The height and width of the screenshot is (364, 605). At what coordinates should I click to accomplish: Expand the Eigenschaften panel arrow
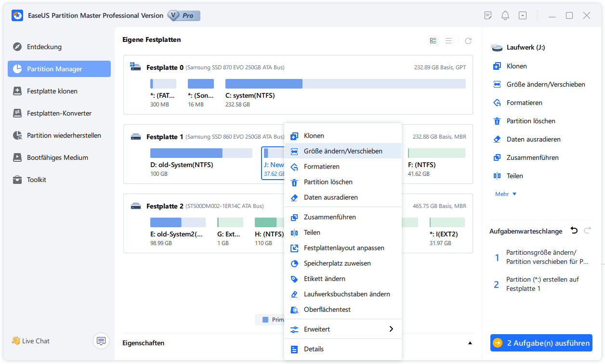pos(470,343)
